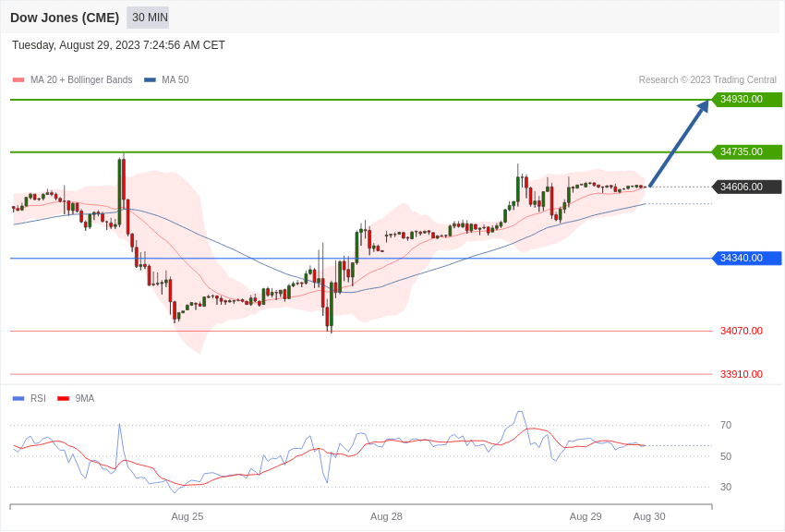Click the RSI 30 level label
The image size is (785, 532).
point(726,487)
